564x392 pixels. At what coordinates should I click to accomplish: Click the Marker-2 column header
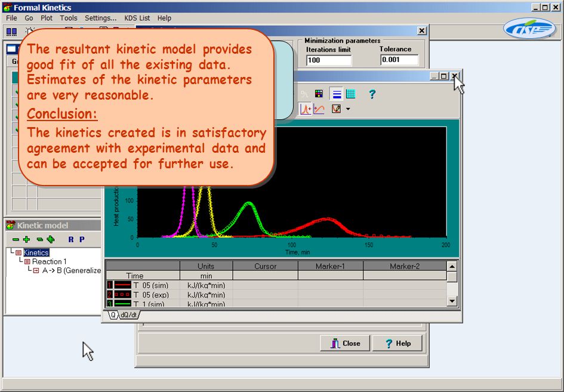405,266
